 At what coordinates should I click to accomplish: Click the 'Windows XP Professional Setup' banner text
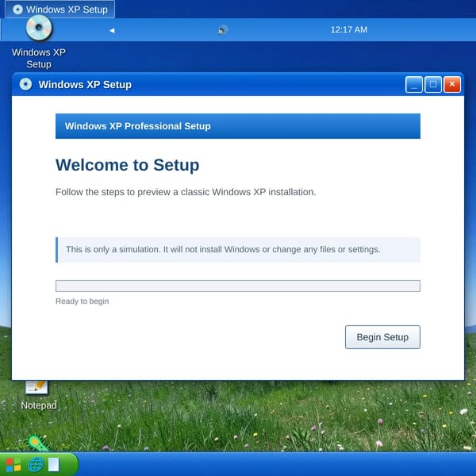137,126
